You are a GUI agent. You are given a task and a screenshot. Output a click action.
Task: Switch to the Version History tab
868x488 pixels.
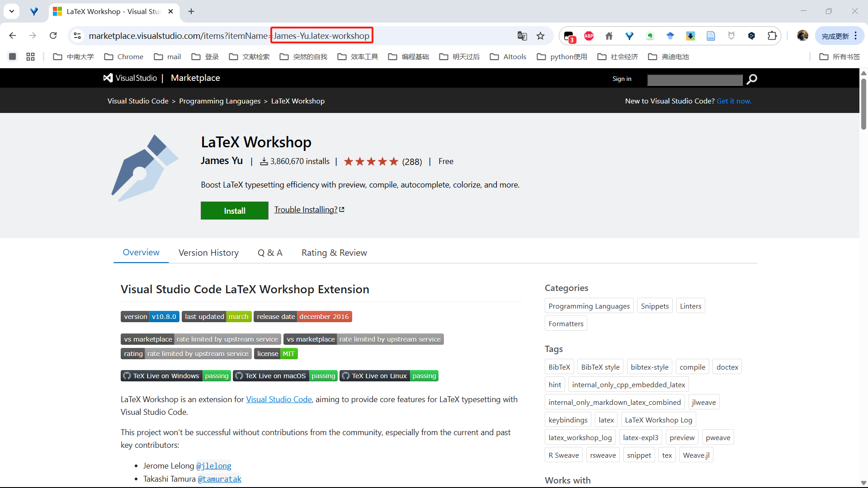click(x=208, y=253)
